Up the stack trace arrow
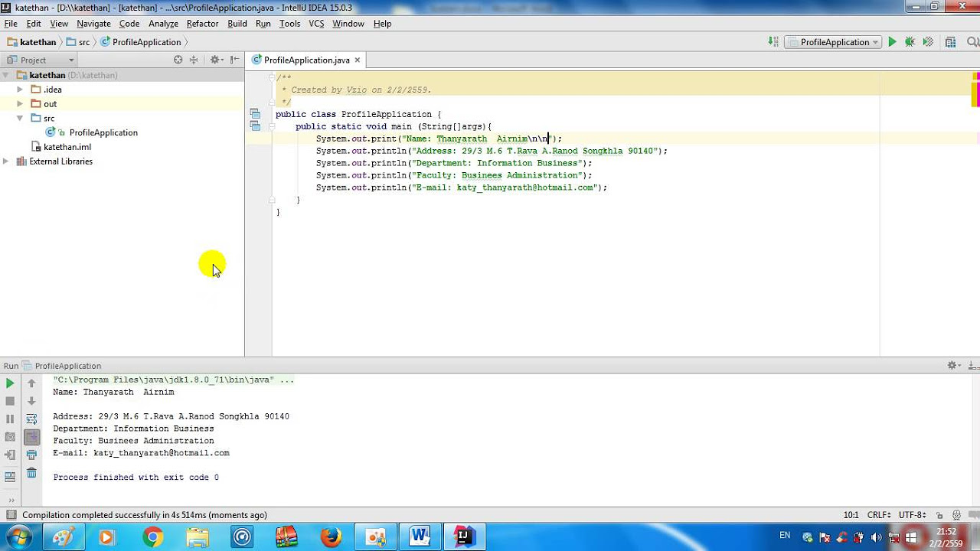 coord(31,383)
